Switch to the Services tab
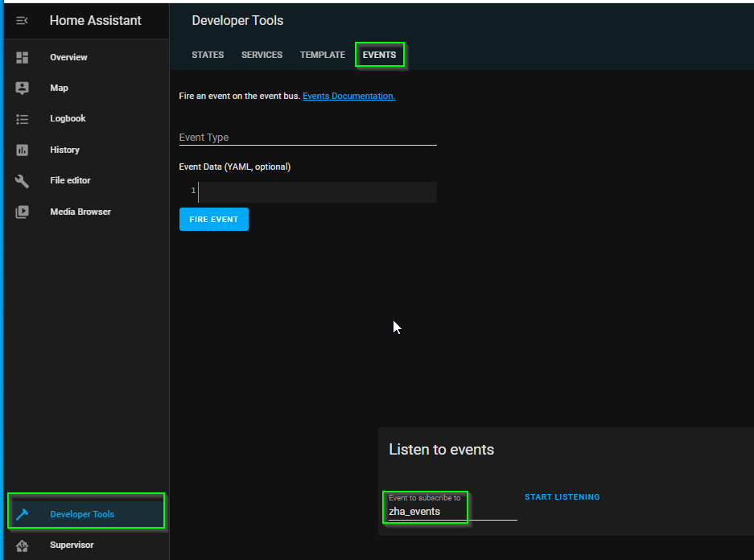Screen dimensions: 754x560 tap(262, 55)
